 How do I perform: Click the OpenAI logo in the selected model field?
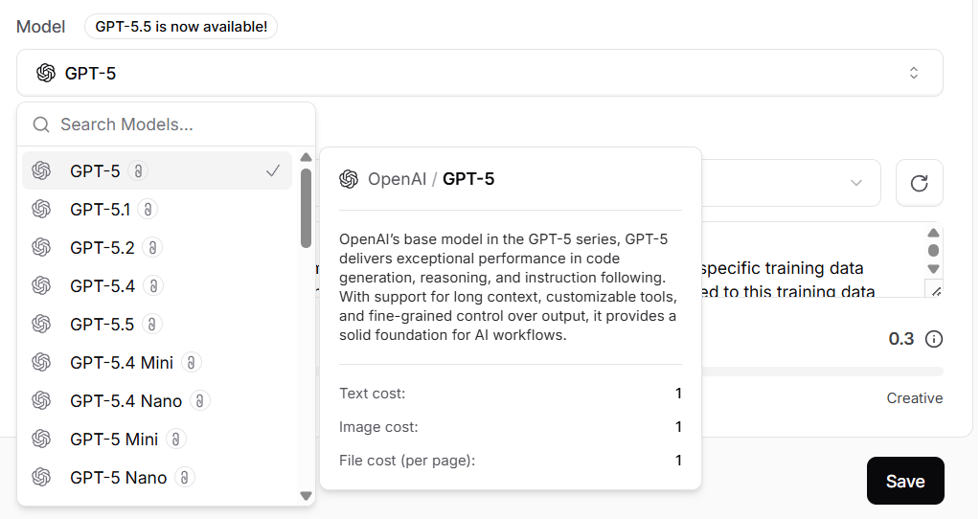tap(46, 73)
